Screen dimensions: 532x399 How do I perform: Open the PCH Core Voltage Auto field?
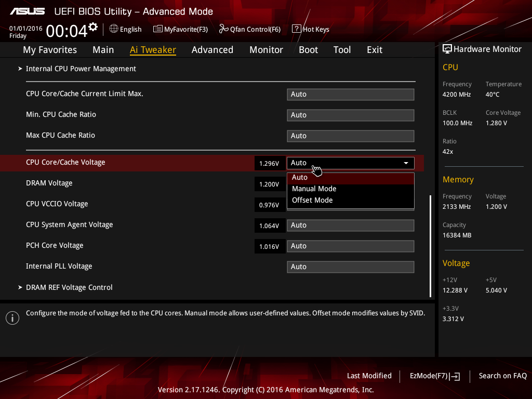[x=351, y=246]
